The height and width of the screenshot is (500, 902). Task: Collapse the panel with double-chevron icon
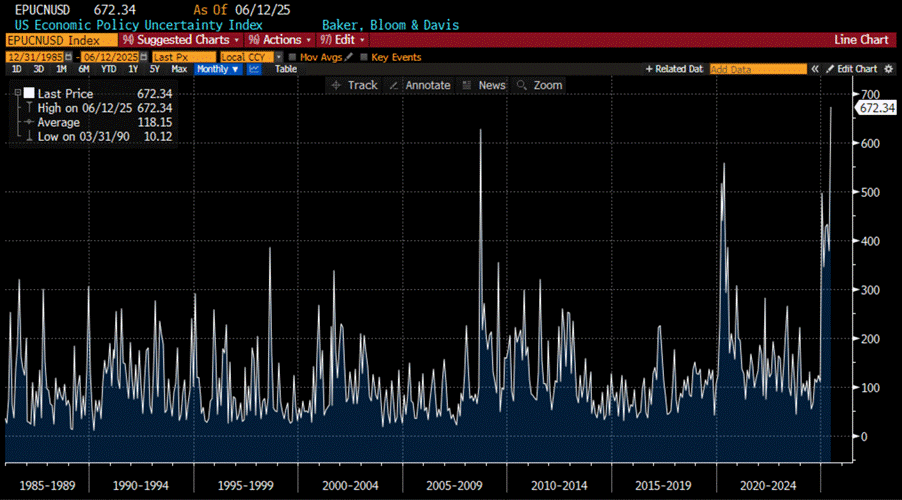click(815, 69)
